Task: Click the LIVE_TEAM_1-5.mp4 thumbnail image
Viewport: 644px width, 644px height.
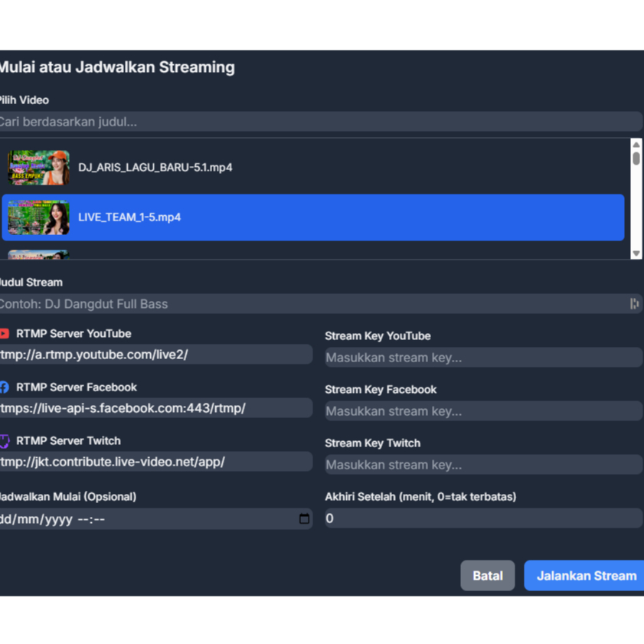Action: [x=38, y=217]
